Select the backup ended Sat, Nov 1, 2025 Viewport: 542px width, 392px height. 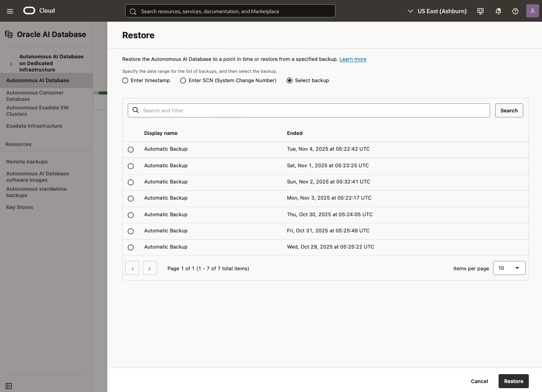click(x=131, y=166)
